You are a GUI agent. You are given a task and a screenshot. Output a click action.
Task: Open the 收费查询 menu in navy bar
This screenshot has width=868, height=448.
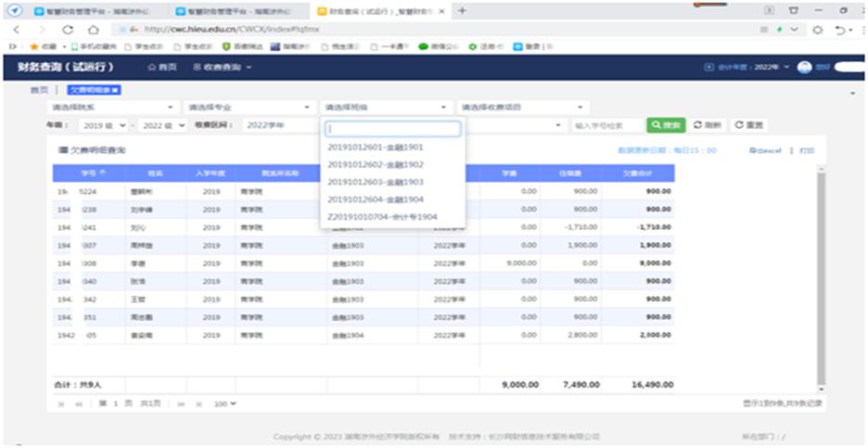coord(222,67)
